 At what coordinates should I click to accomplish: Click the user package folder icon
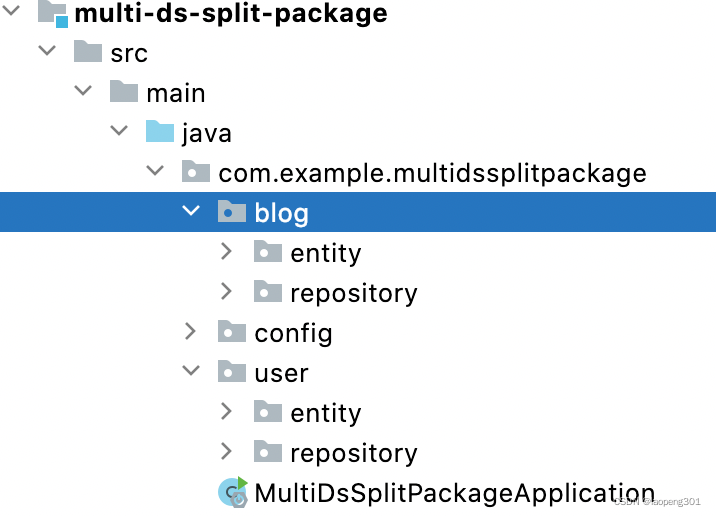[x=232, y=372]
